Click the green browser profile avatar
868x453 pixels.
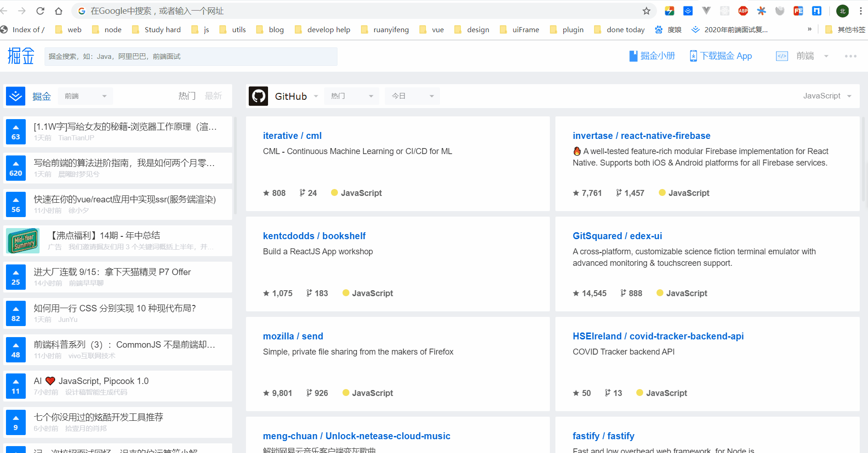click(843, 11)
